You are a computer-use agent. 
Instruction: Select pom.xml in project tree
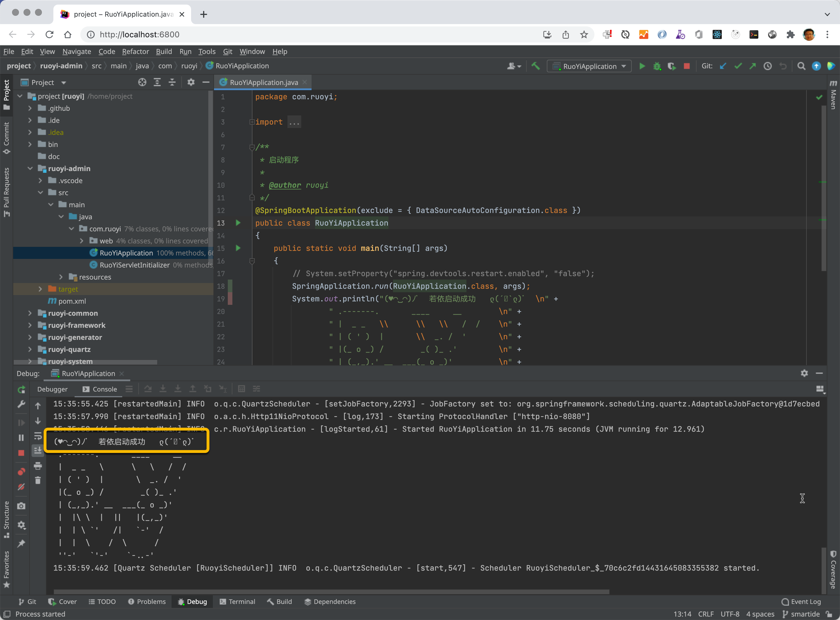click(72, 301)
